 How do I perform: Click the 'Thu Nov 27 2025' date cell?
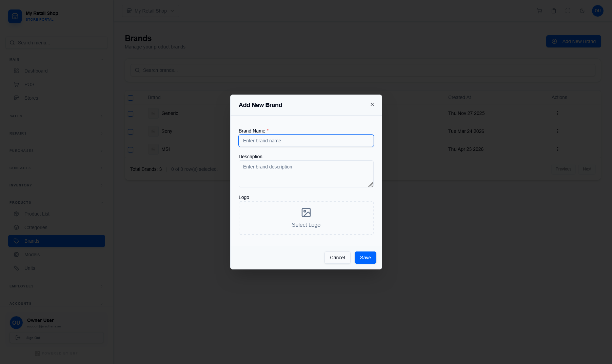pos(467,113)
